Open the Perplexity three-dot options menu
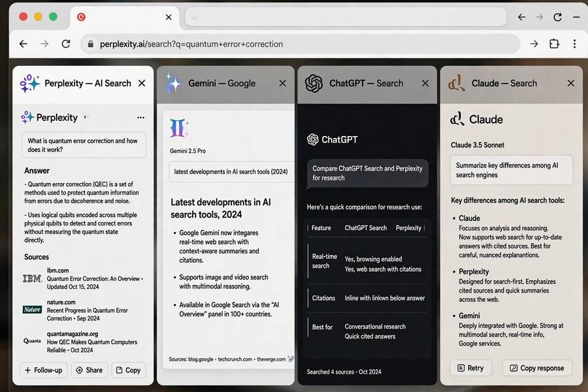Image resolution: width=588 pixels, height=392 pixels. (140, 118)
